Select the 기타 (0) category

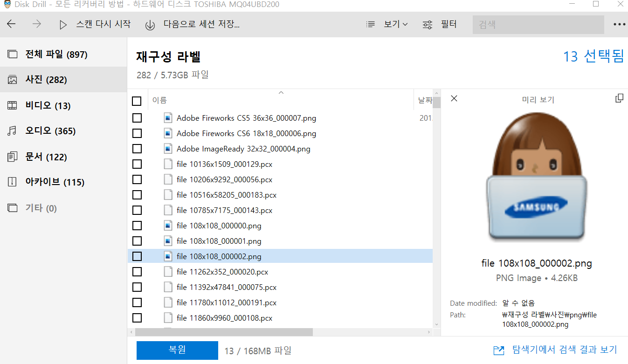pos(63,208)
